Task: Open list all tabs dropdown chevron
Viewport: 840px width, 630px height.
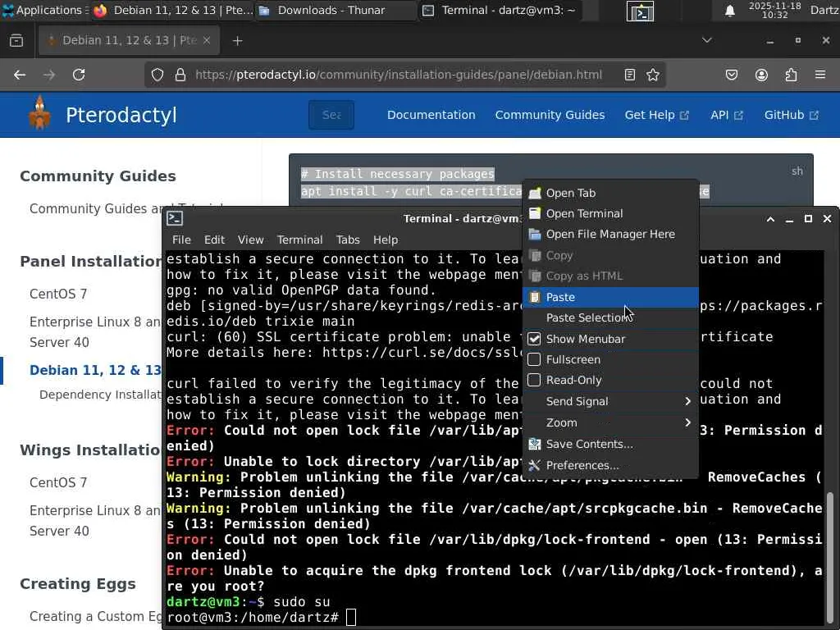Action: click(706, 41)
